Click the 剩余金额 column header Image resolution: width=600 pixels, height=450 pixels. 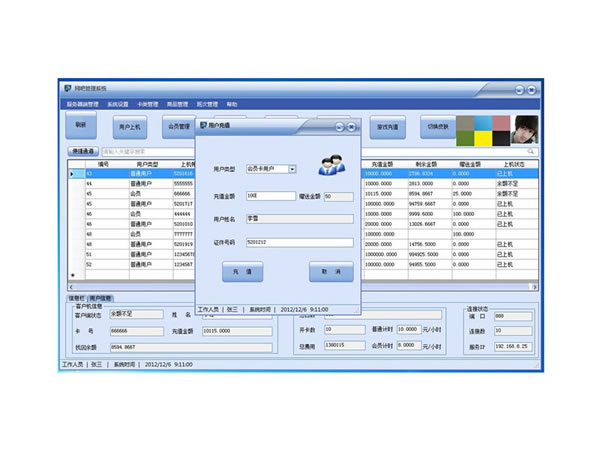(427, 165)
